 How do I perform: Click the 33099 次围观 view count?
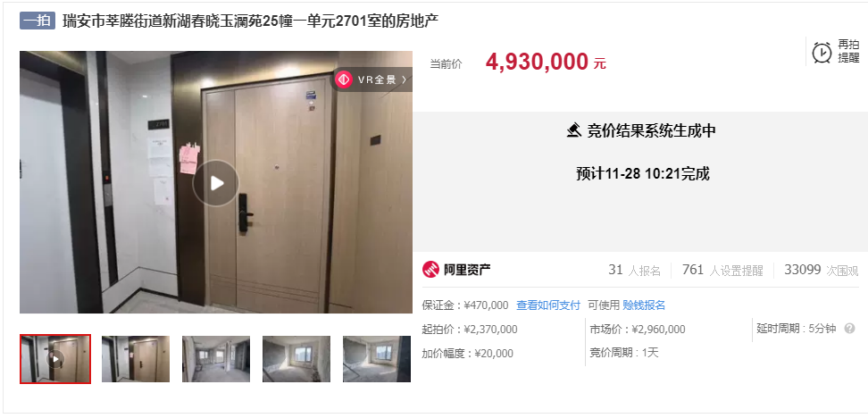coord(821,270)
